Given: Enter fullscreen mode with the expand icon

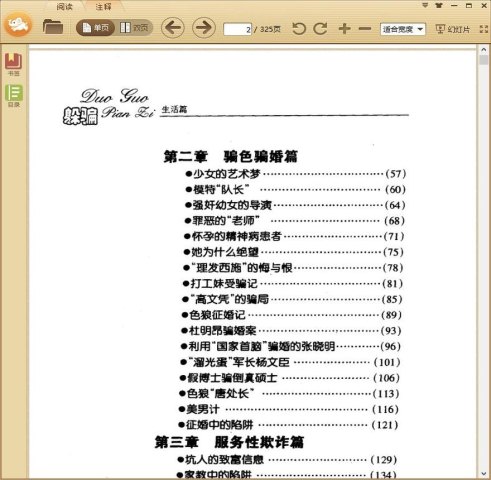Looking at the screenshot, I should click(x=484, y=29).
